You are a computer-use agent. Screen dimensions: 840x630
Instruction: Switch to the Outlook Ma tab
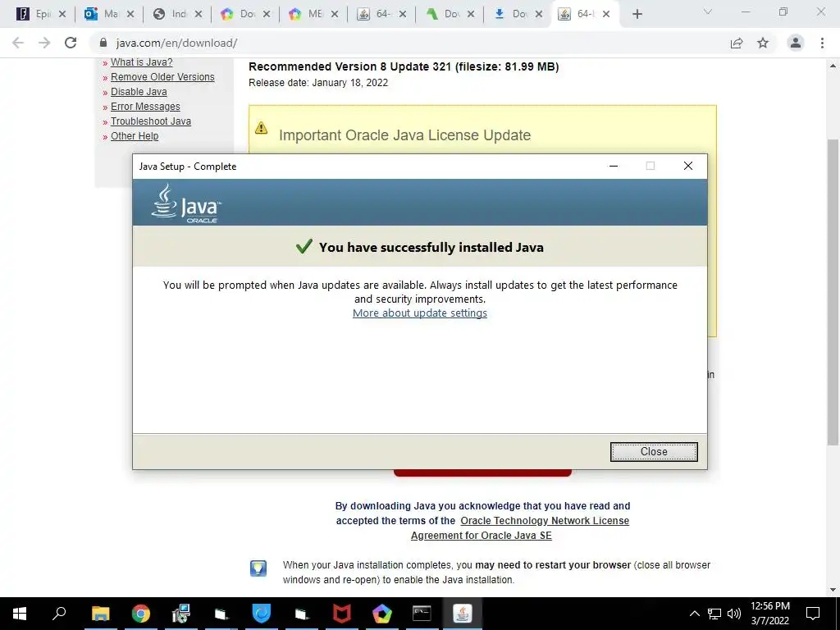point(101,14)
